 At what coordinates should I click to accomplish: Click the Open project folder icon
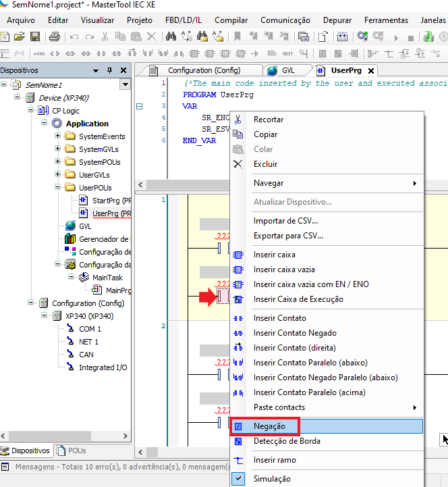19,36
